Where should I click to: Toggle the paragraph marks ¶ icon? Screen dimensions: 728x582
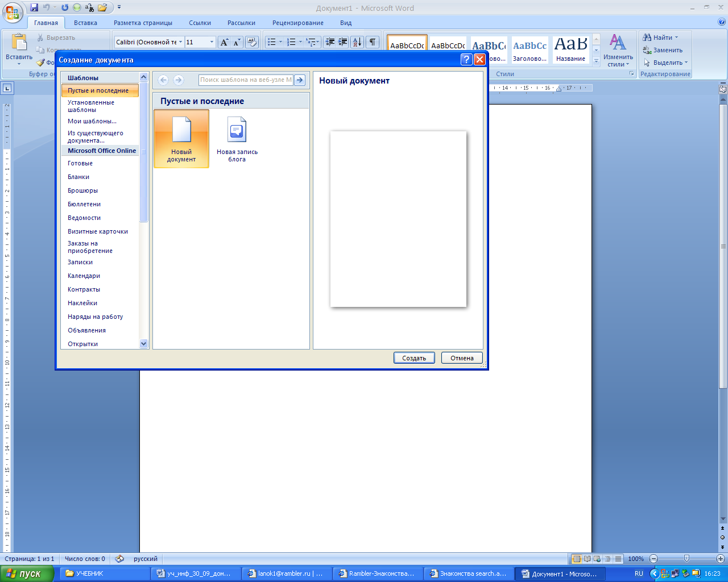[373, 42]
